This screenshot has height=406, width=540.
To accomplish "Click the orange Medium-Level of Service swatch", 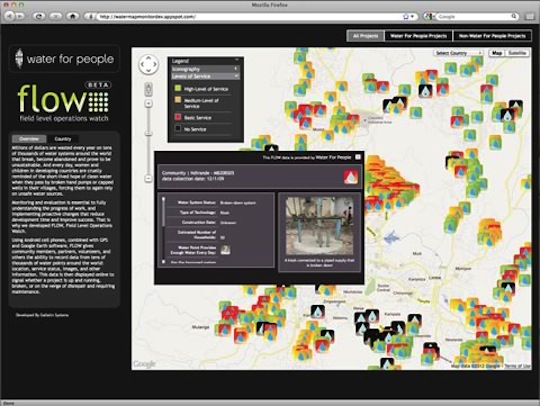I will click(178, 100).
